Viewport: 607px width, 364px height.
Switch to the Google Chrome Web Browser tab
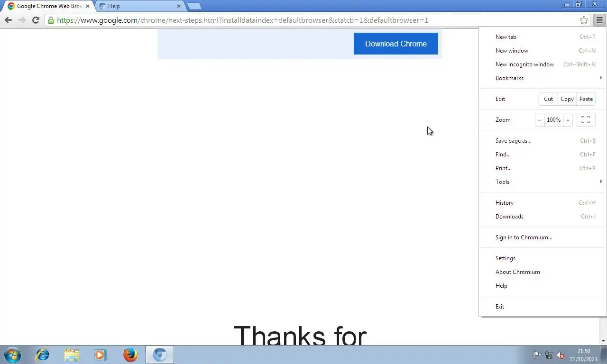pyautogui.click(x=47, y=6)
